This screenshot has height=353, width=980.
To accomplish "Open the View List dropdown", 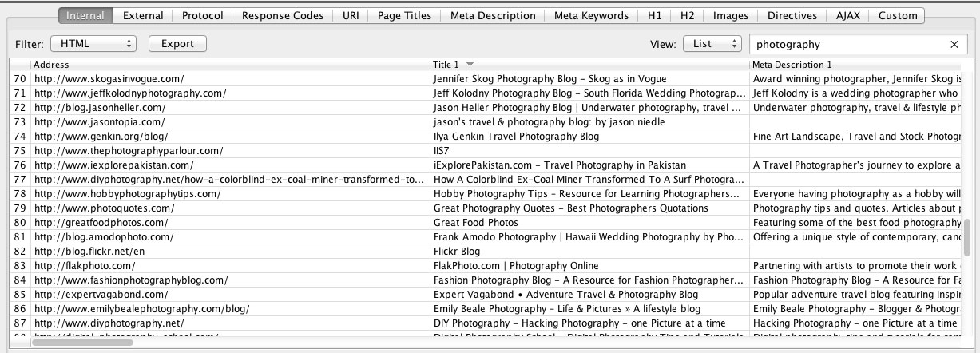I will click(x=712, y=44).
